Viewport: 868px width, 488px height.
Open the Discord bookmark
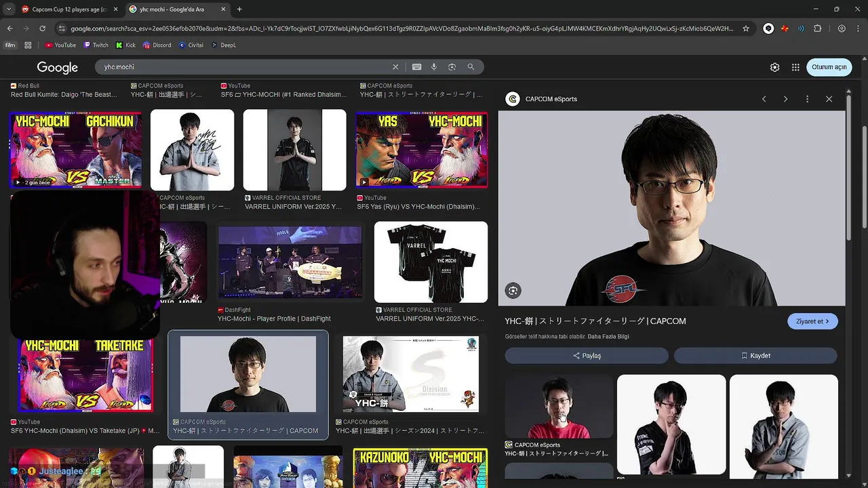click(x=157, y=45)
